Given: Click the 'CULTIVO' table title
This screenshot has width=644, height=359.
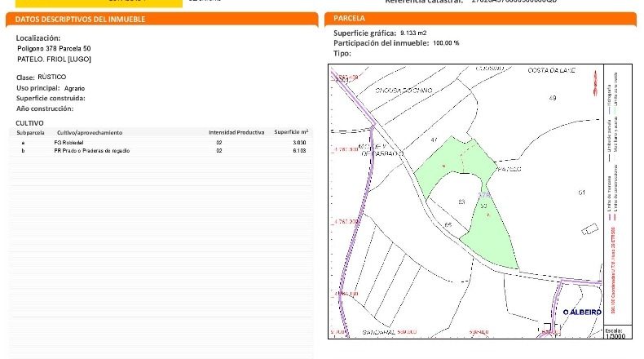Looking at the screenshot, I should point(29,123).
